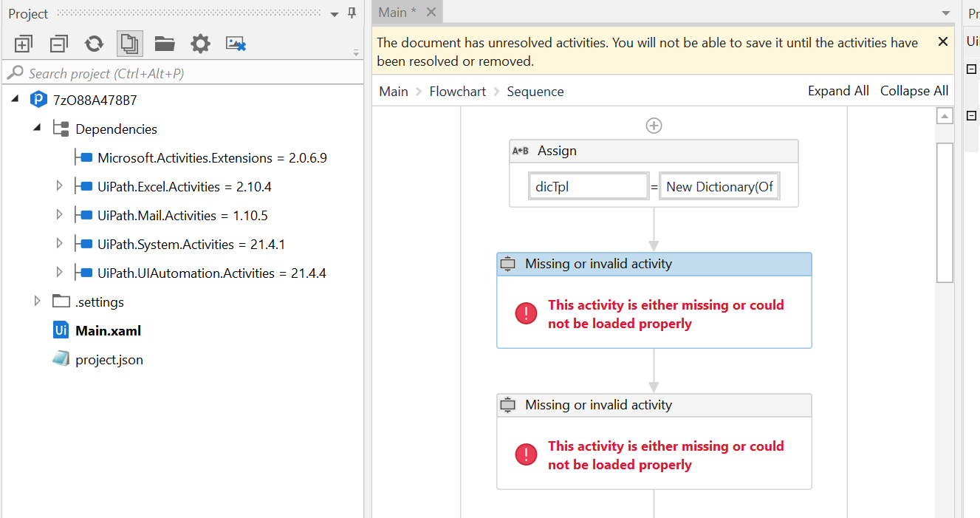The width and height of the screenshot is (980, 518).
Task: Click Expand All in designer
Action: 838,91
